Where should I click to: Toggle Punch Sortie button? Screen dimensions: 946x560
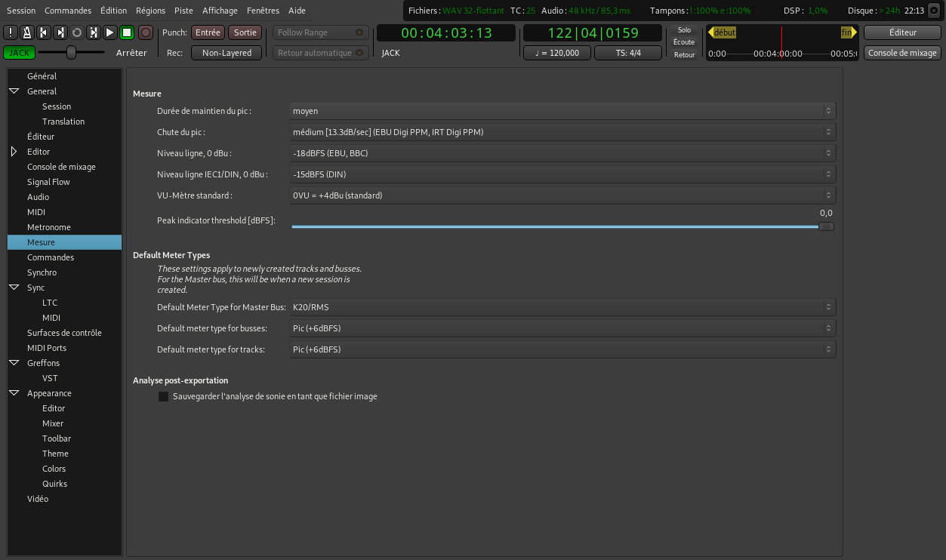click(245, 32)
